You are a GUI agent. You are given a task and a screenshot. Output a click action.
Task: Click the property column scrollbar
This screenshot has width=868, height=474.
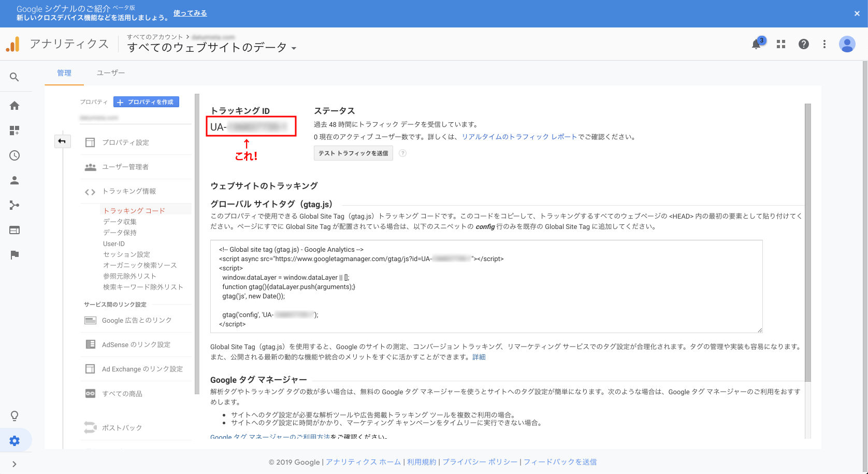pos(197,243)
